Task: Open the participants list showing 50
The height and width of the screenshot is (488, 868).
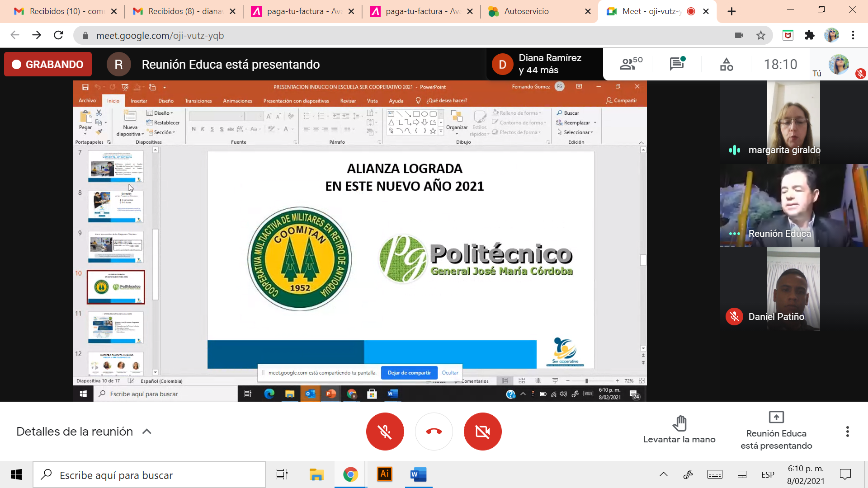Action: click(x=631, y=64)
